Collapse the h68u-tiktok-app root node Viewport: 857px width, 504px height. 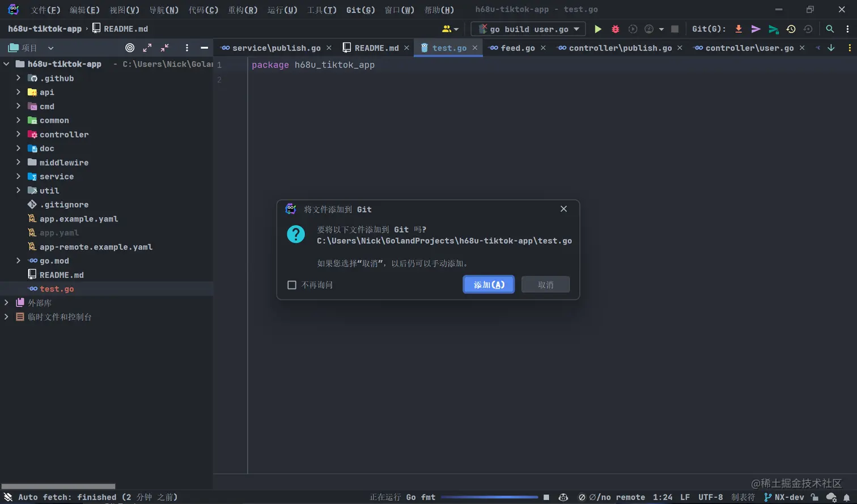pos(6,64)
